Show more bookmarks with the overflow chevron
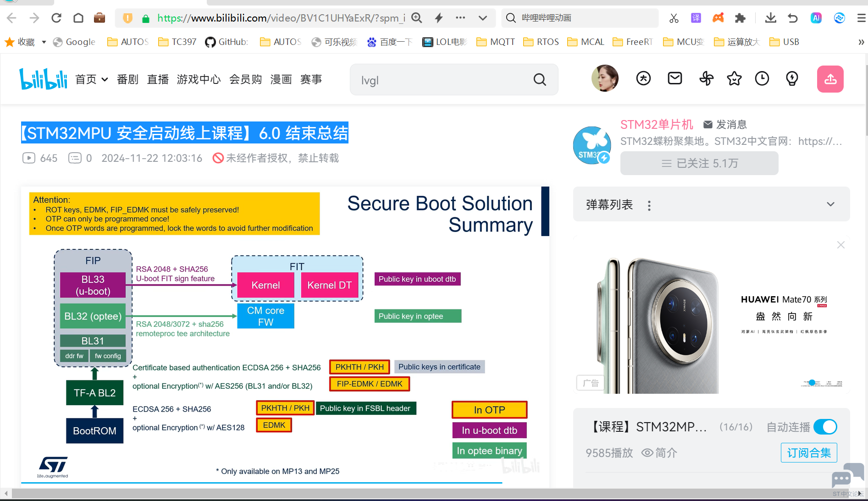The height and width of the screenshot is (501, 868). [x=861, y=42]
